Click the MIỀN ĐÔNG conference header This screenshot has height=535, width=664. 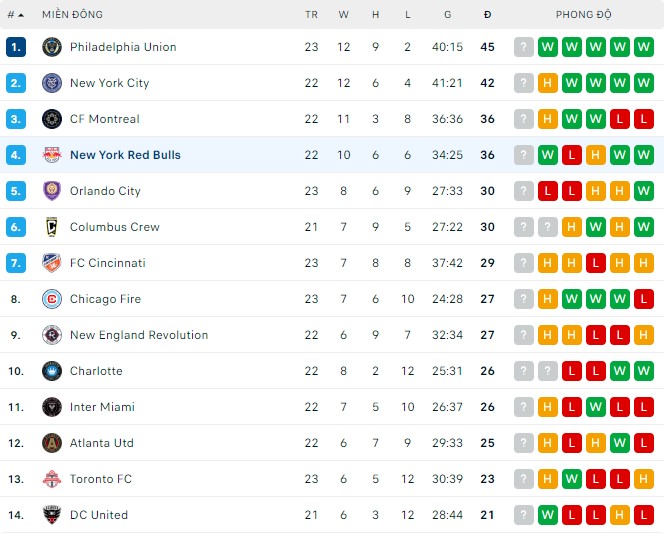72,15
